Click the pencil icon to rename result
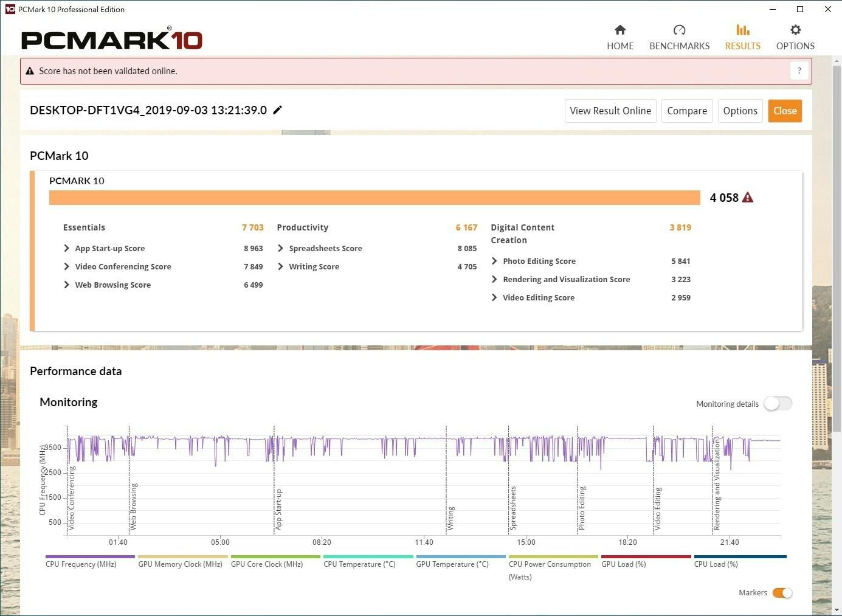842x616 pixels. 278,110
